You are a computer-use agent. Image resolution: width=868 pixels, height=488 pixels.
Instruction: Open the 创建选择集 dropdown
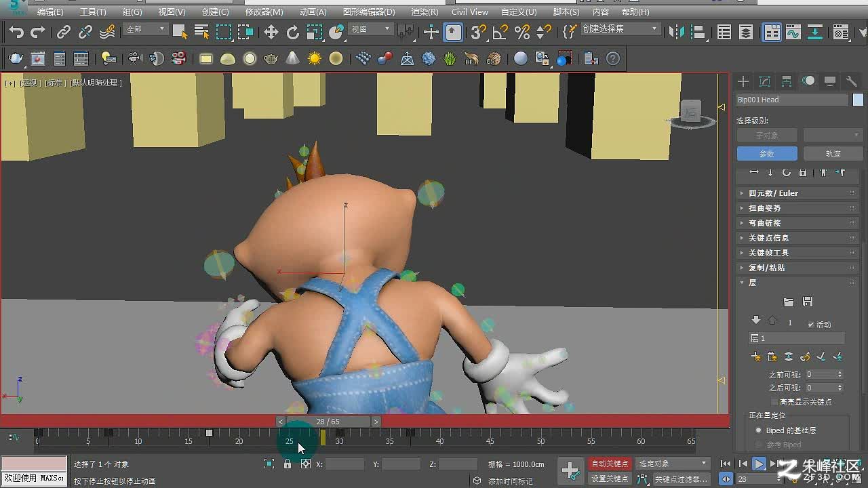pos(620,29)
